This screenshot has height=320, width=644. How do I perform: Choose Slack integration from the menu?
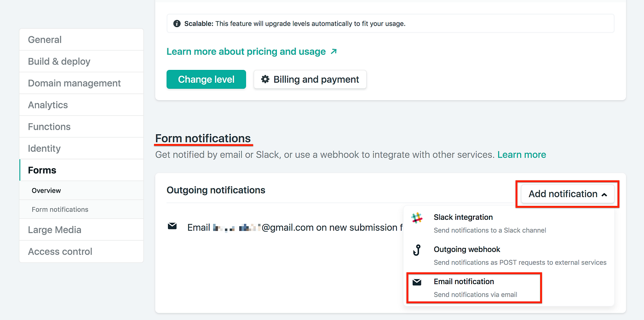(463, 217)
